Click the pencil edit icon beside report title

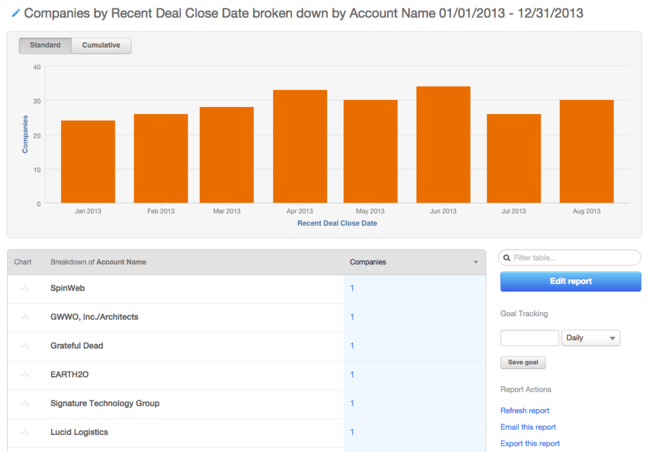[14, 14]
